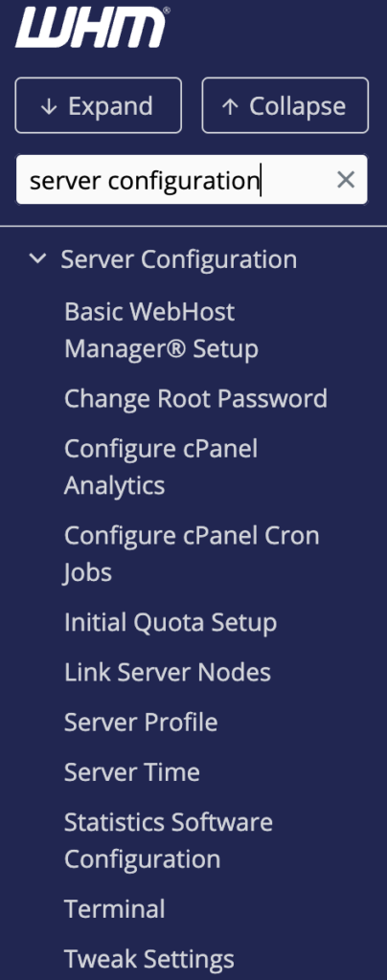The image size is (387, 980).
Task: Launch the Terminal menu item
Action: pos(114,909)
